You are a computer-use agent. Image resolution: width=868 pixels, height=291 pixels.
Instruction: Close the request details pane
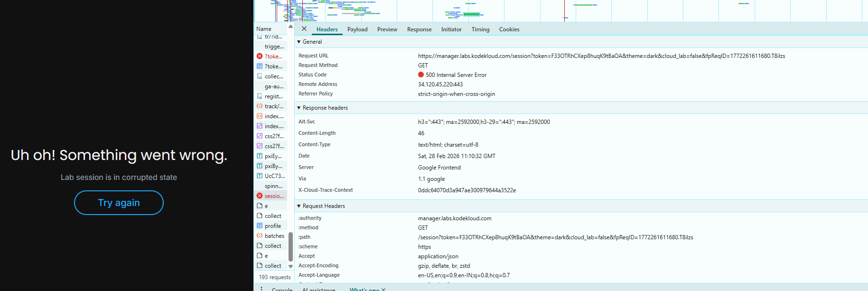click(304, 29)
